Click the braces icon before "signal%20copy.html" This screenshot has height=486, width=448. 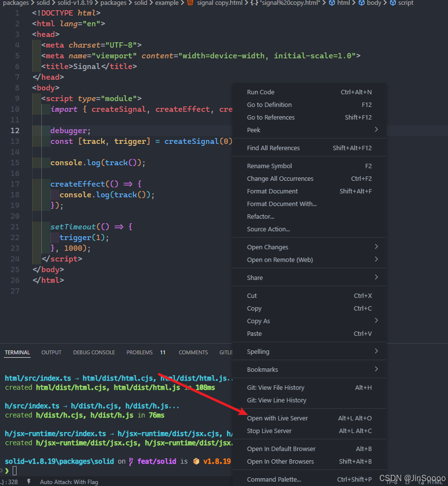point(254,3)
